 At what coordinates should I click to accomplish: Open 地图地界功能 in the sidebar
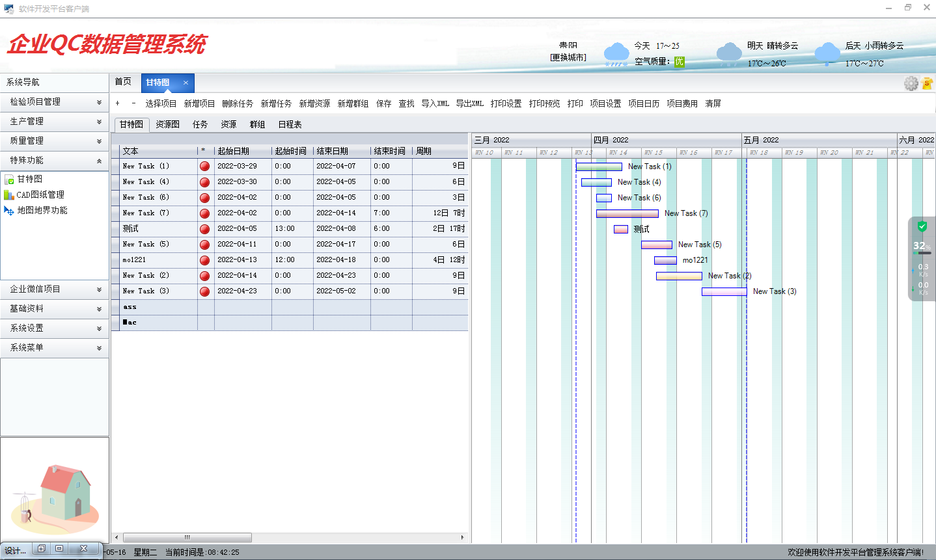[x=42, y=210]
